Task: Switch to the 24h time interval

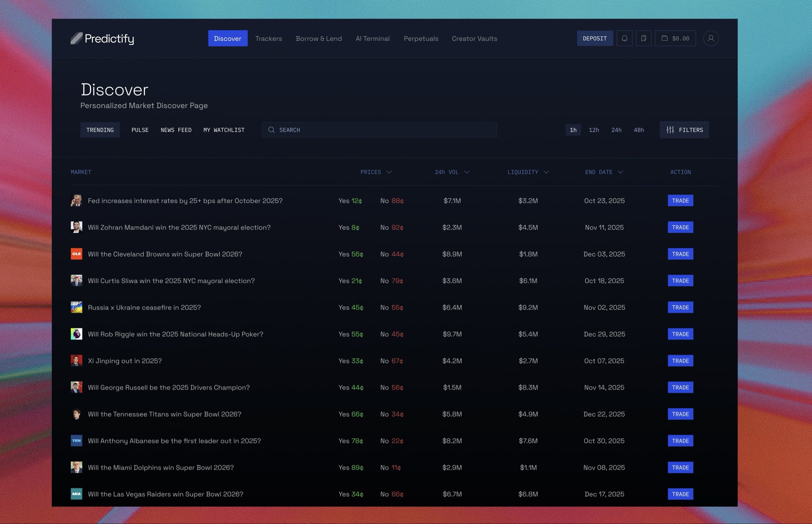Action: (616, 130)
